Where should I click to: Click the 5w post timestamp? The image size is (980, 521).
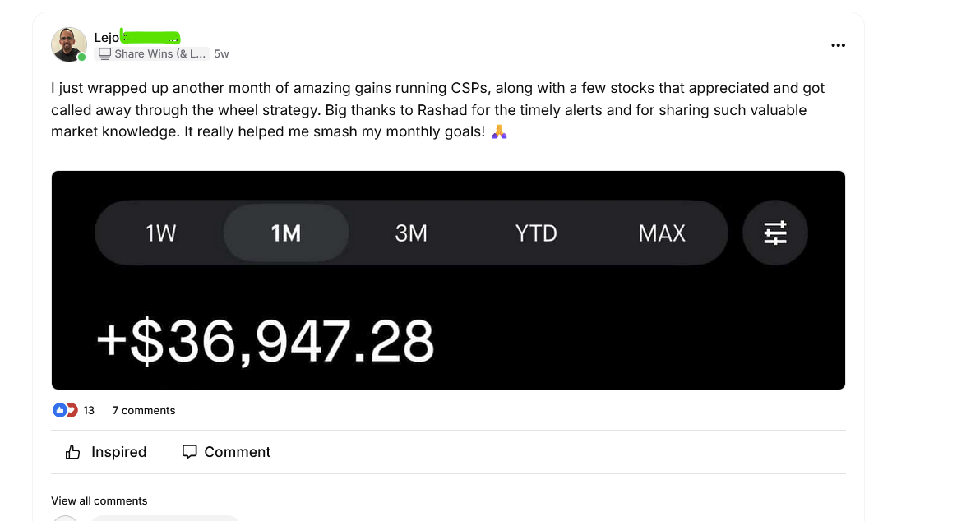[x=221, y=53]
